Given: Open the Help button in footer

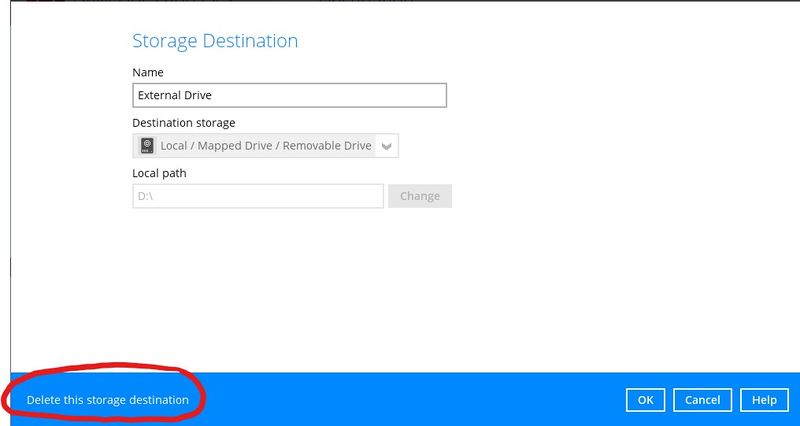Looking at the screenshot, I should pos(764,400).
